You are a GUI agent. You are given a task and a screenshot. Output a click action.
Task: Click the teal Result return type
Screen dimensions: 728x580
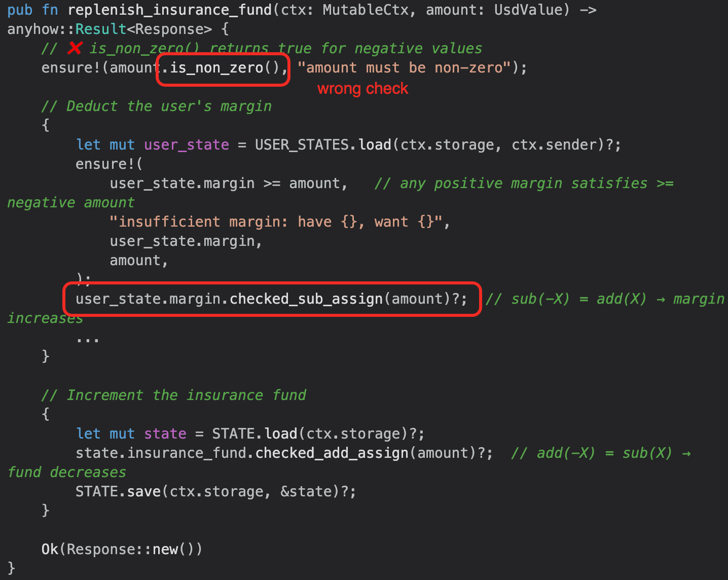(x=100, y=29)
